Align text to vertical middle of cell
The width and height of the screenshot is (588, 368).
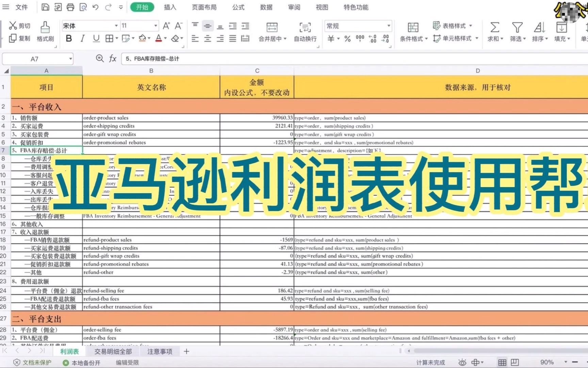[x=208, y=26]
